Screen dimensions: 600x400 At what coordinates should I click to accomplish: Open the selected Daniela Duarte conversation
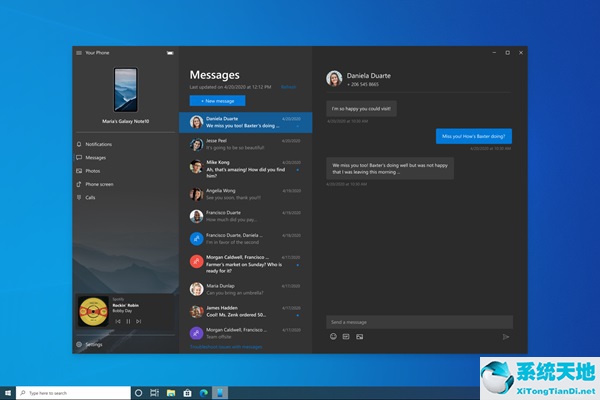pos(246,122)
